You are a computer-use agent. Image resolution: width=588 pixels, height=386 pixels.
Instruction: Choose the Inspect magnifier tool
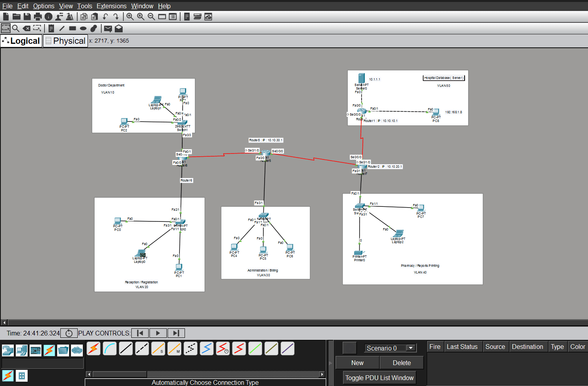point(16,28)
